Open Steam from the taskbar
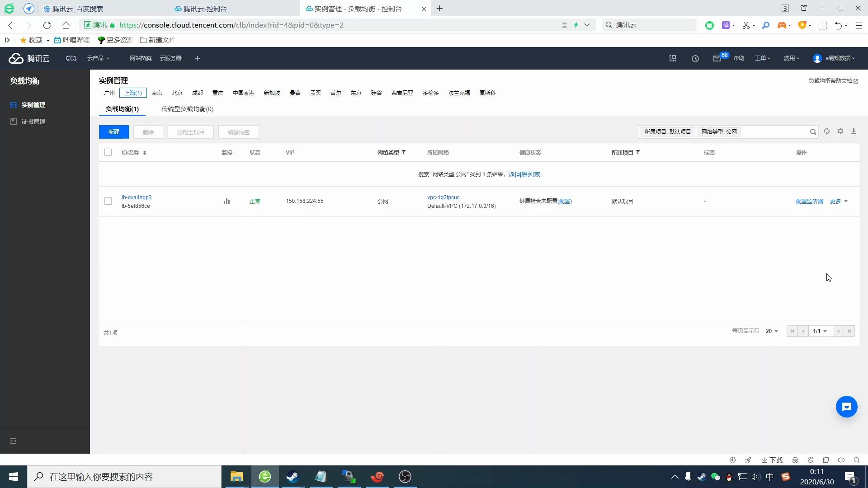 pos(292,477)
